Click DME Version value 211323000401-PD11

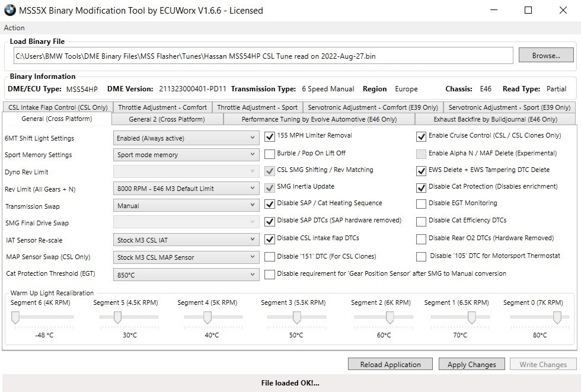click(192, 89)
